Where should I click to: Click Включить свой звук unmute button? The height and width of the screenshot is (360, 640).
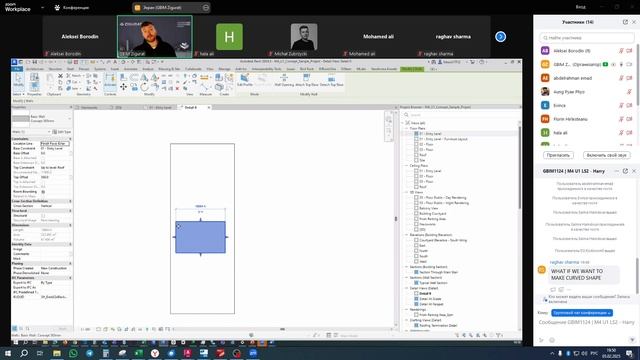click(x=607, y=155)
